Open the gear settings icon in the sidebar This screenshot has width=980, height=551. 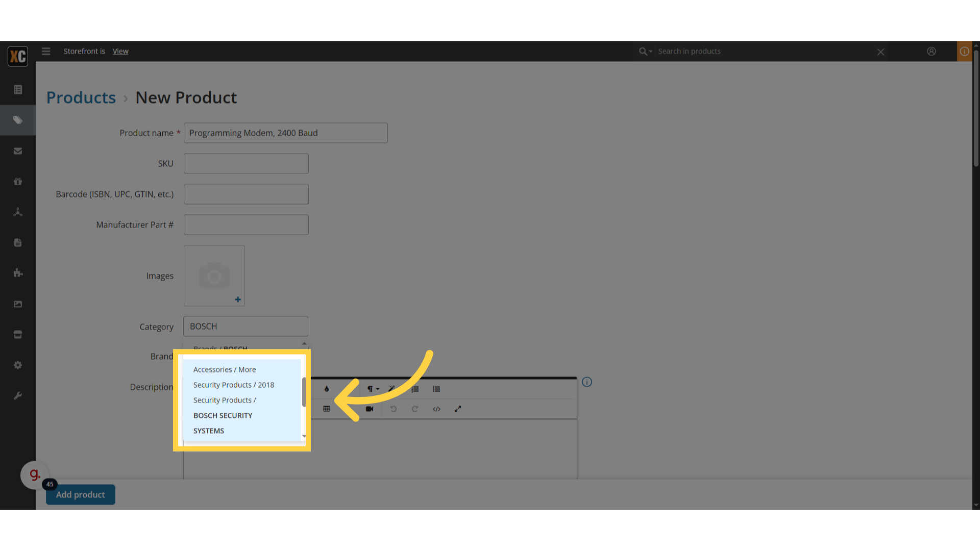click(x=18, y=365)
